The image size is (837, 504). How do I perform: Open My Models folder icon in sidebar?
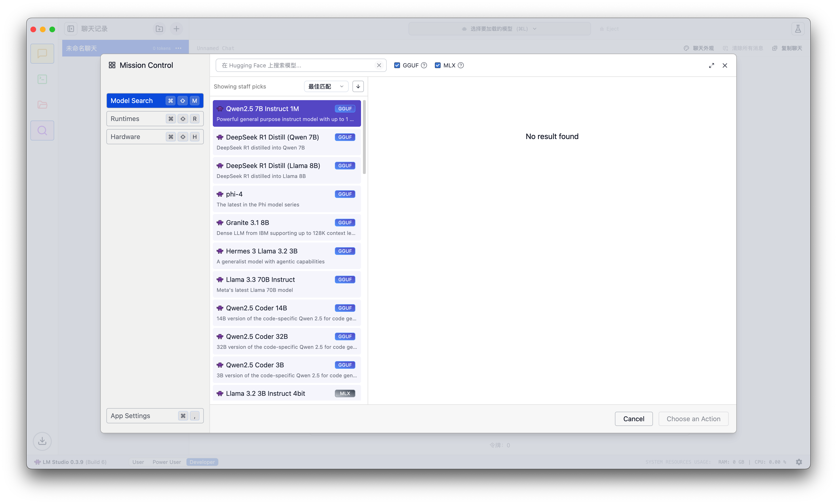tap(42, 105)
